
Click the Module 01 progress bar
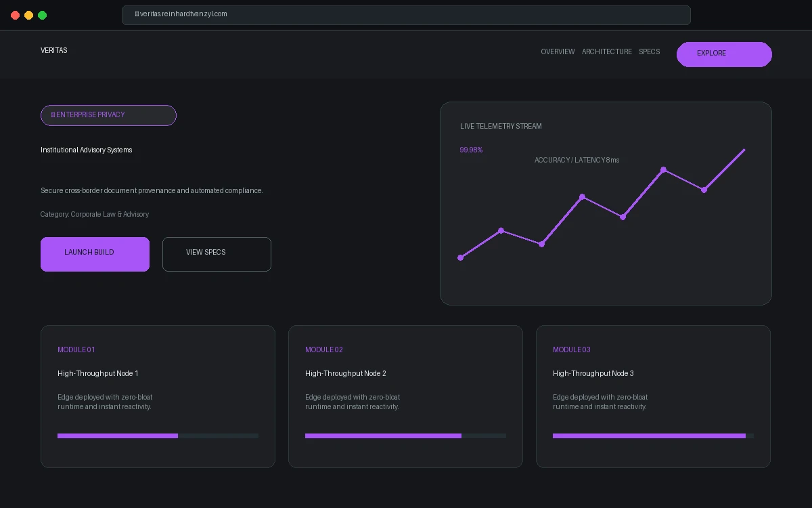pyautogui.click(x=158, y=436)
